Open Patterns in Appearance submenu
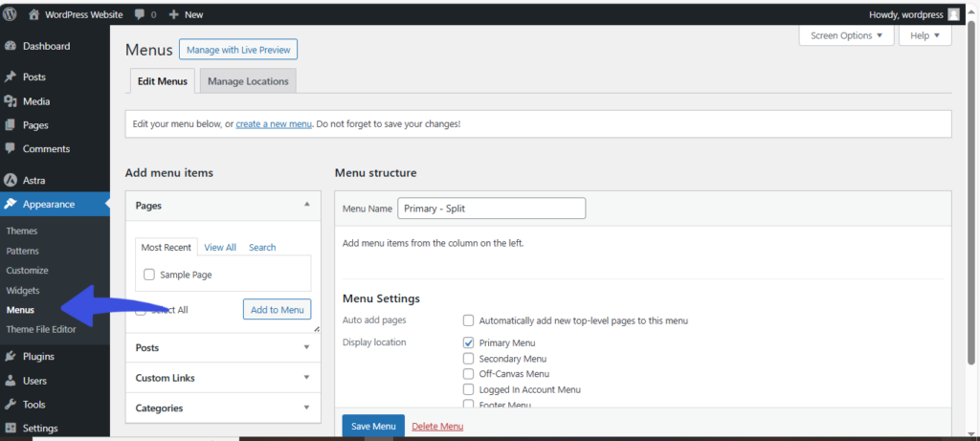 pyautogui.click(x=23, y=251)
